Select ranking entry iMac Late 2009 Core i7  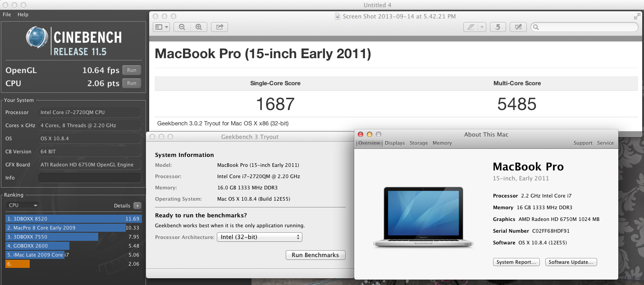[x=74, y=255]
